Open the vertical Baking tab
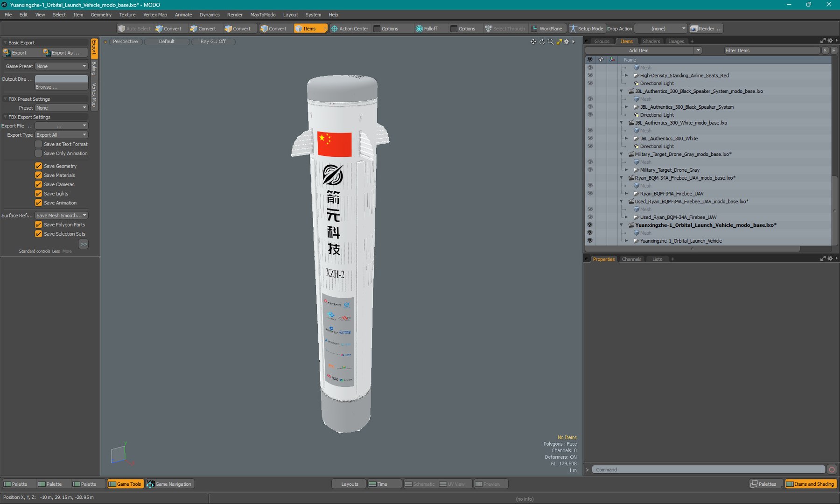This screenshot has height=504, width=840. coord(94,69)
